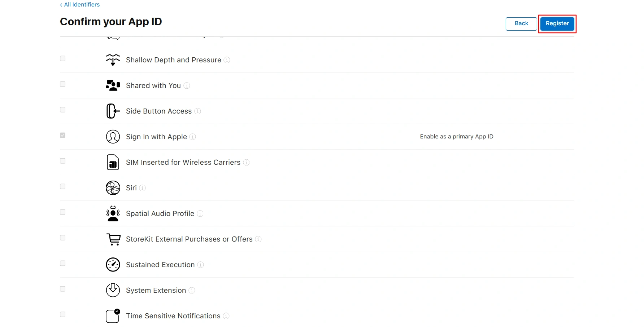Screen dimensions: 644x327
Task: Enable the Shared with You checkbox
Action: coord(63,84)
